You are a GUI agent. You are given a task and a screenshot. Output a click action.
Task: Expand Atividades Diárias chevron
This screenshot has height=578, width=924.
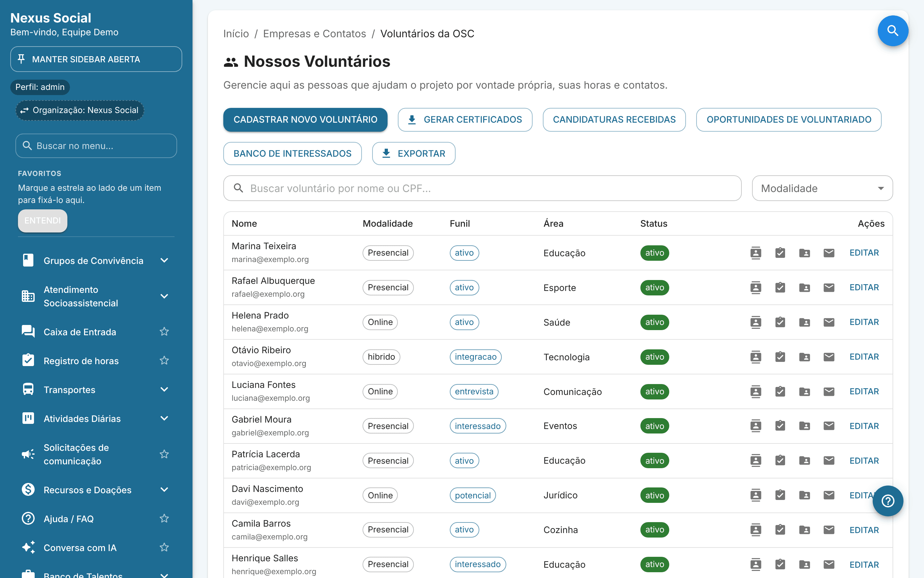pyautogui.click(x=164, y=418)
